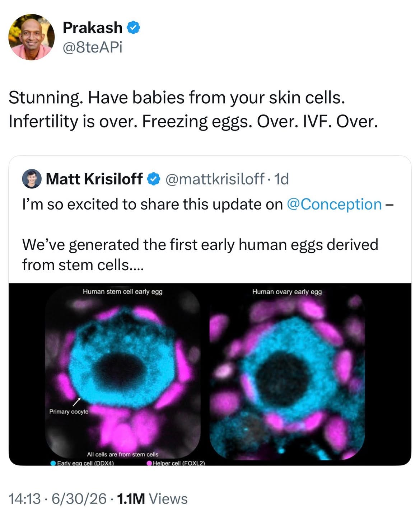Open the @8teAPi handle

93,47
